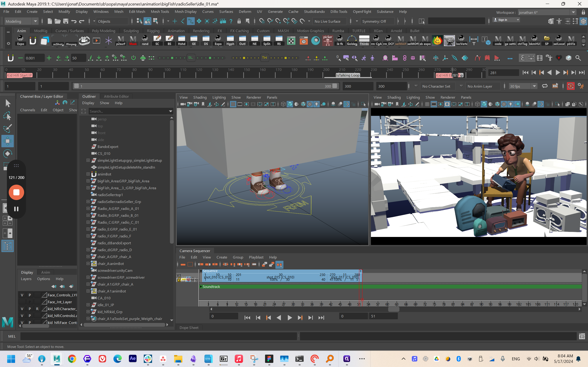
Task: Open the Deform menu
Action: tap(245, 12)
